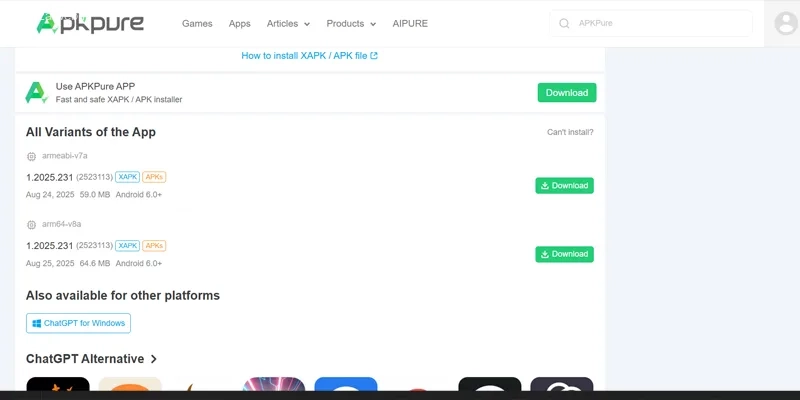Image resolution: width=800 pixels, height=400 pixels.
Task: Click the search magnifier icon
Action: 564,23
